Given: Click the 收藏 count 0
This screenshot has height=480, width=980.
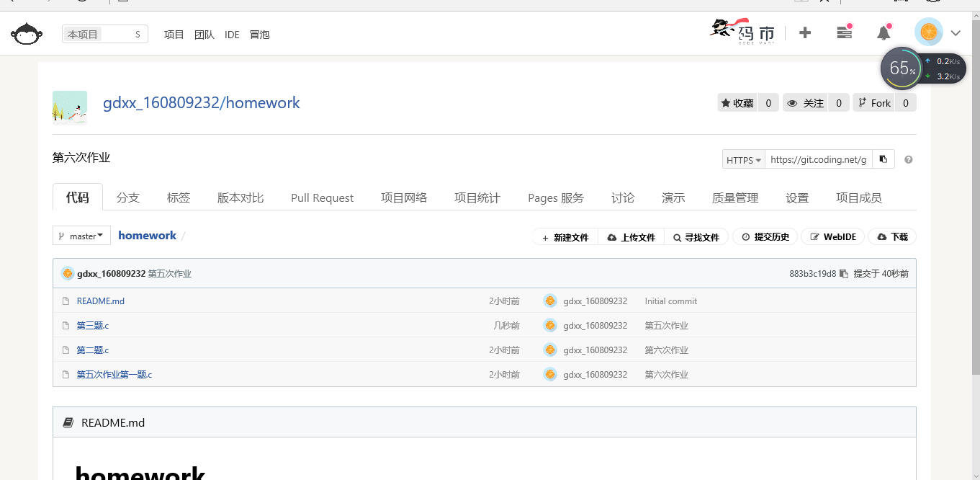Looking at the screenshot, I should tap(768, 103).
